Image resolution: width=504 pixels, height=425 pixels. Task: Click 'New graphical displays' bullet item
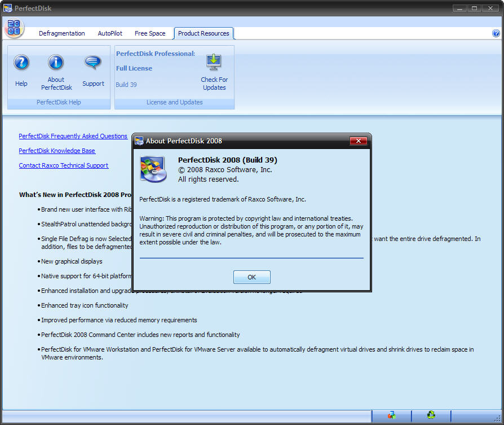click(72, 261)
